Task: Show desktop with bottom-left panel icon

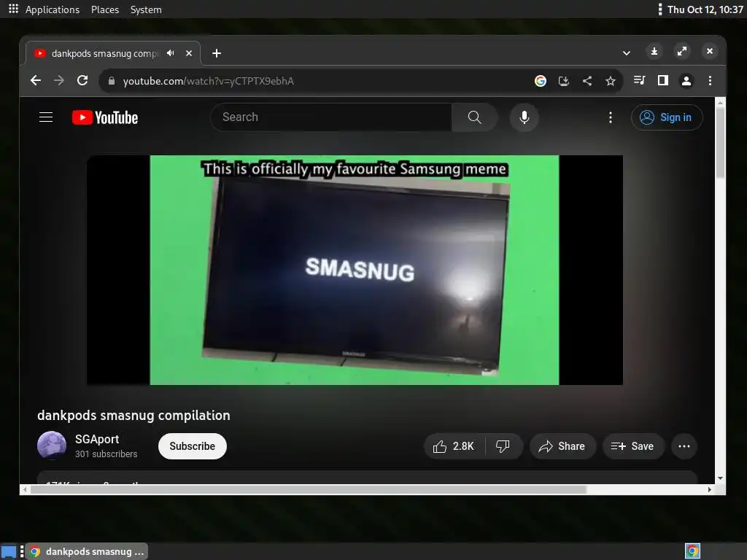Action: click(x=9, y=551)
